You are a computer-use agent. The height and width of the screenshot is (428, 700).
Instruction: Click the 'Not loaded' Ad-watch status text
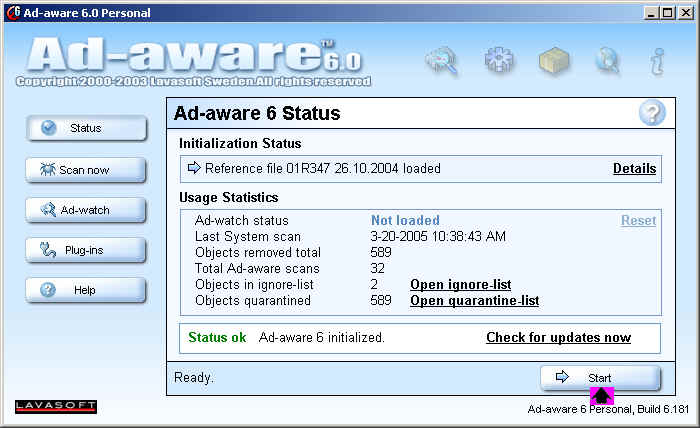[x=405, y=221]
